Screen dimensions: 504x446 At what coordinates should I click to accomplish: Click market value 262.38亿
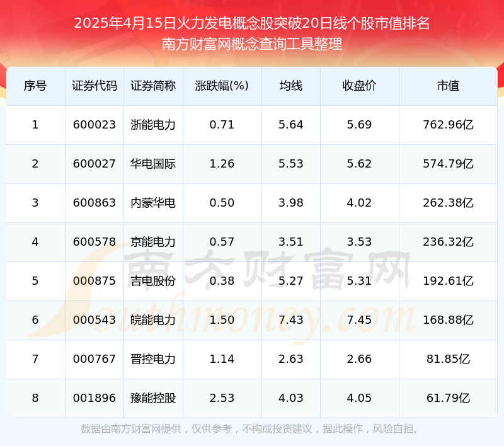point(448,203)
